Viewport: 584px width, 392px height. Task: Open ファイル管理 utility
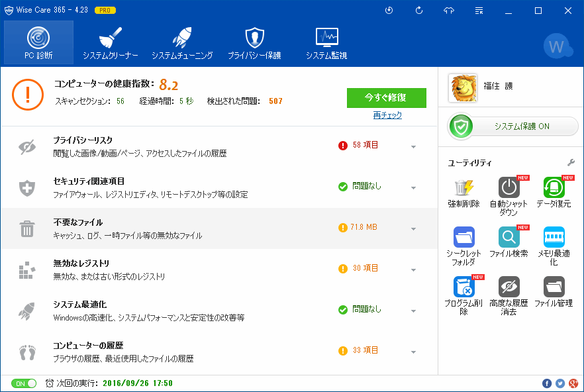coord(554,291)
